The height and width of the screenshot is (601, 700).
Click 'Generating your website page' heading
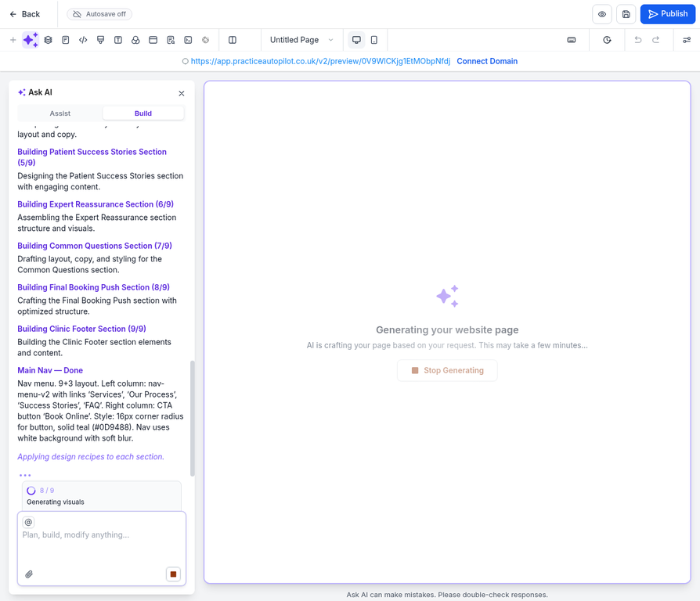[x=447, y=330]
